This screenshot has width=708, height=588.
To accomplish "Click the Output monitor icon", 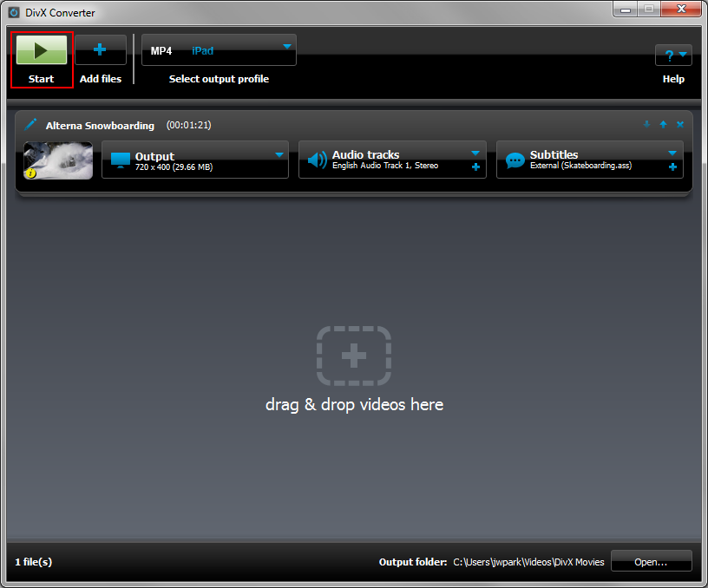I will (120, 160).
